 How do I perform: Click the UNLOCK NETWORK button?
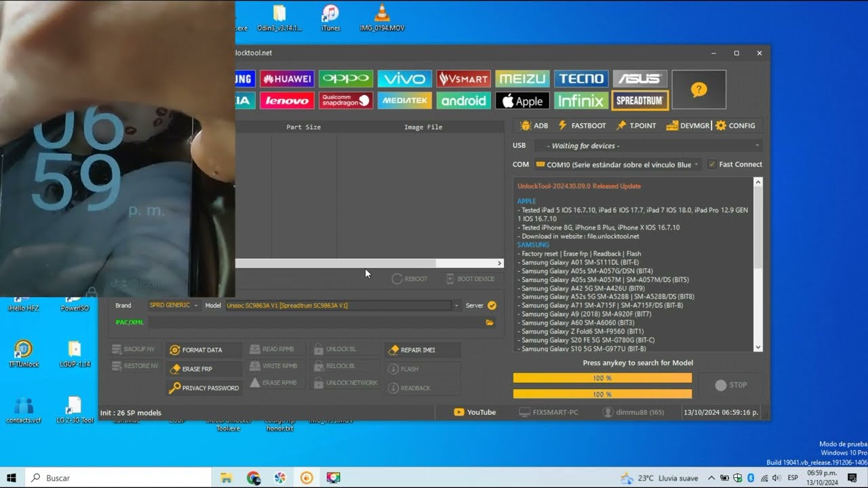[345, 383]
